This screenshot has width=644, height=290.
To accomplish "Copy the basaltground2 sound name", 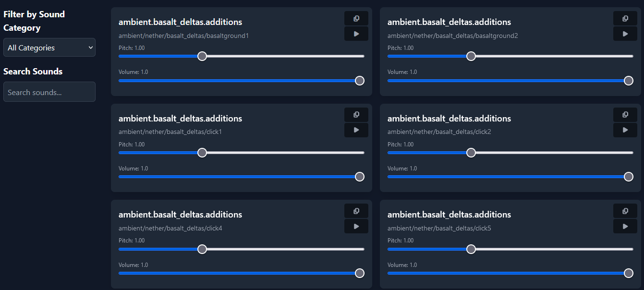I will 625,19.
